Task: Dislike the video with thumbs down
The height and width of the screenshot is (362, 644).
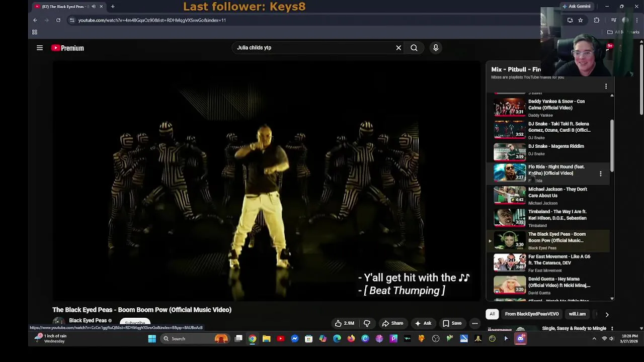Action: pos(367,323)
